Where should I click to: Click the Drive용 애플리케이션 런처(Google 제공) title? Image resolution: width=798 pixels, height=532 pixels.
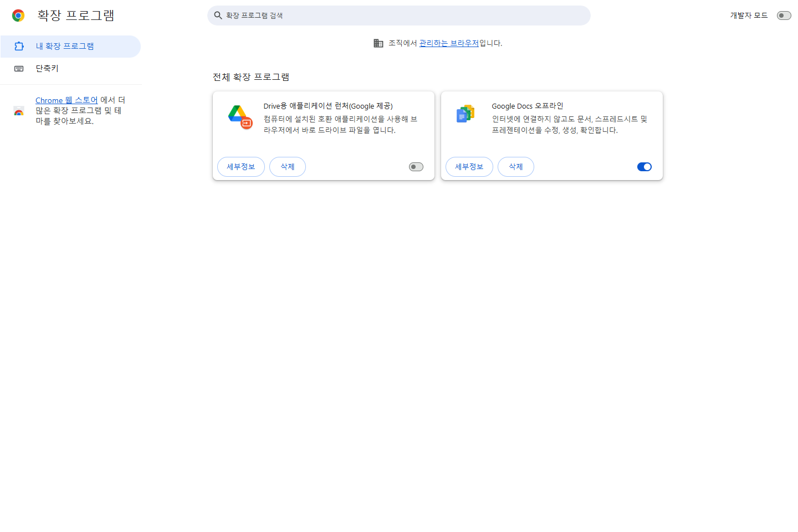(328, 106)
